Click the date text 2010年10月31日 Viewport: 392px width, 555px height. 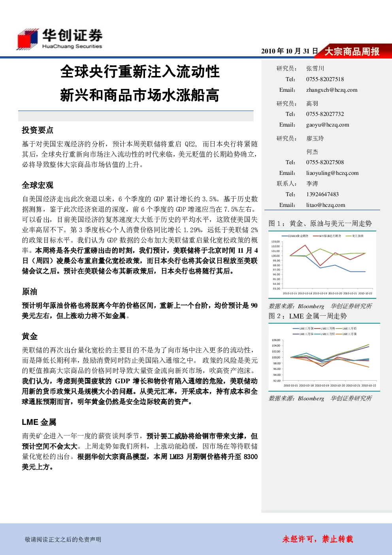point(290,51)
